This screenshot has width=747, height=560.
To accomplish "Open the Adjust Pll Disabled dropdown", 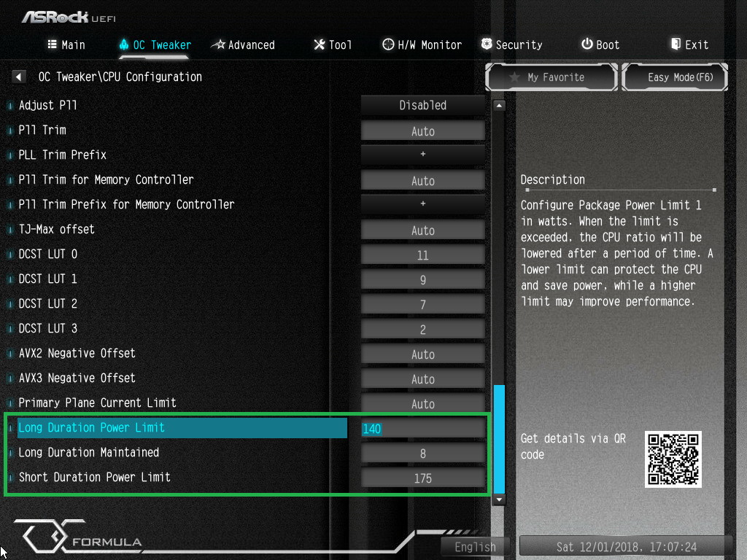I will (x=423, y=105).
